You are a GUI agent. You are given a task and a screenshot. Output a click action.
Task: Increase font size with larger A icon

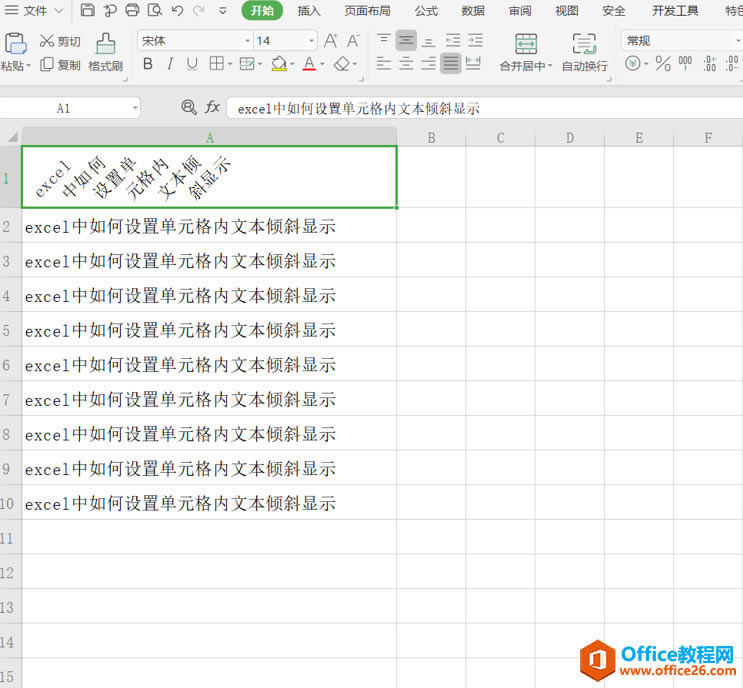pos(331,41)
